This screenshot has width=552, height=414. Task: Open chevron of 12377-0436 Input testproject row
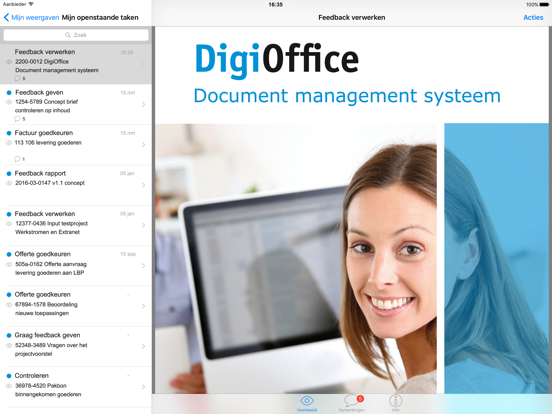point(143,225)
